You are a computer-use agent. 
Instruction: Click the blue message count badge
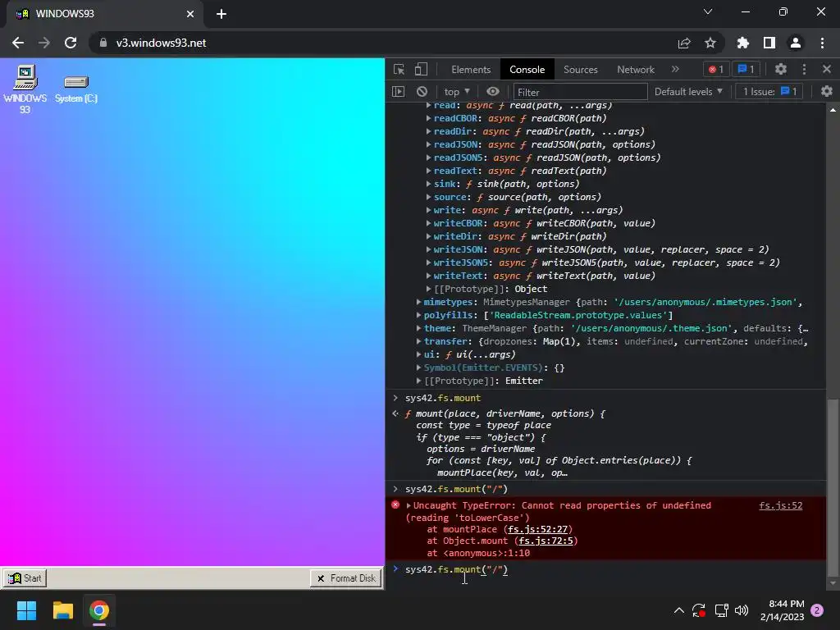click(x=746, y=69)
